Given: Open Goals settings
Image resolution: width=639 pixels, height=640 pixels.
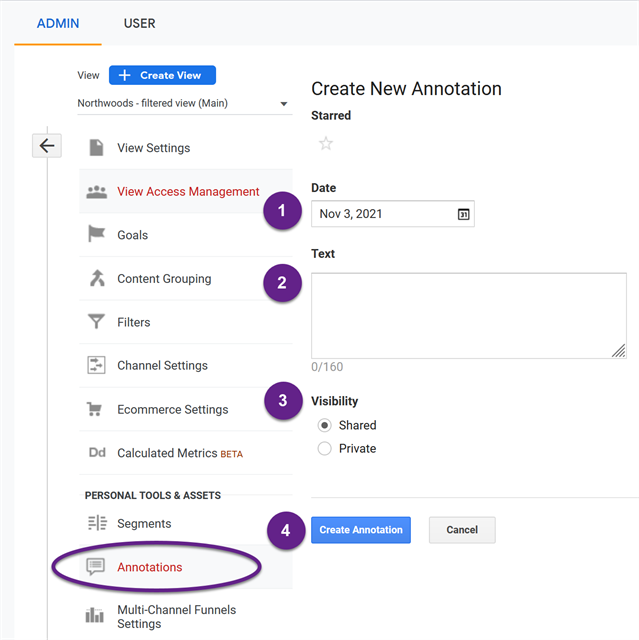Looking at the screenshot, I should (x=186, y=235).
